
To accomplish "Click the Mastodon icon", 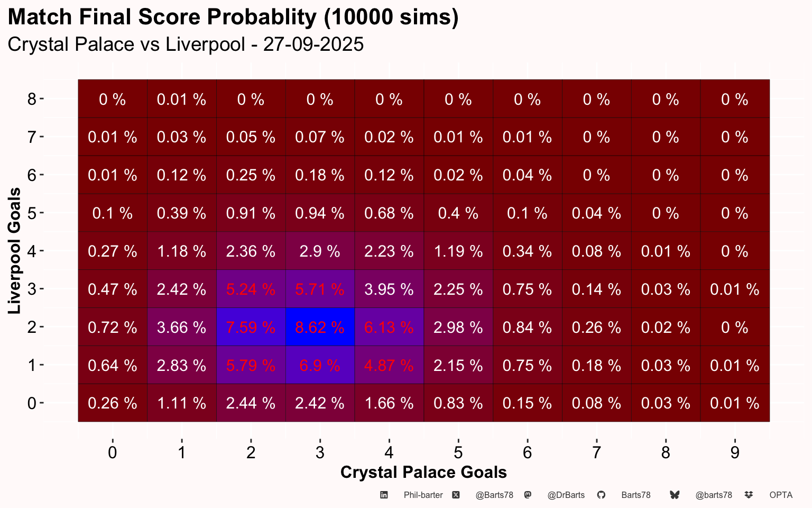I will 528,495.
